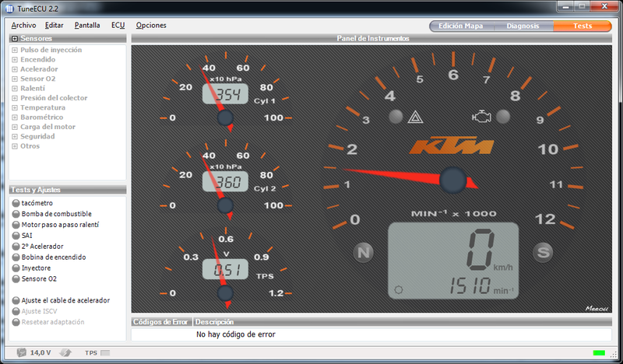The height and width of the screenshot is (364, 623).
Task: Click the small sun icon in speed display
Action: pyautogui.click(x=399, y=290)
